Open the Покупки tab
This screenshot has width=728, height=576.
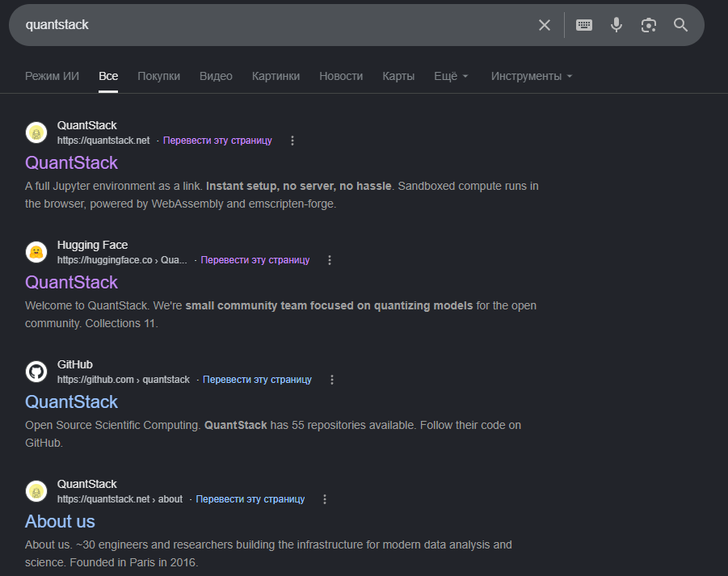coord(159,76)
